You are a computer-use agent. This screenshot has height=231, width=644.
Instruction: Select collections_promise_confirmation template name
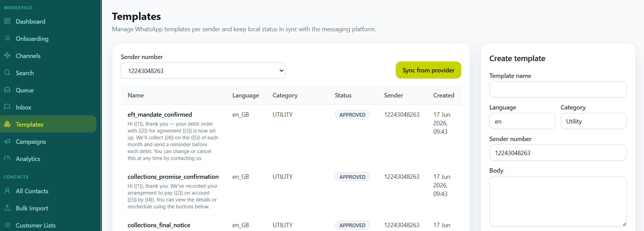(x=173, y=177)
